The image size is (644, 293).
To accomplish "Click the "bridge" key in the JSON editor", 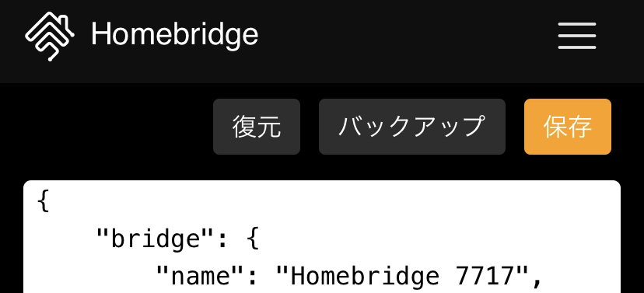I will tap(156, 239).
